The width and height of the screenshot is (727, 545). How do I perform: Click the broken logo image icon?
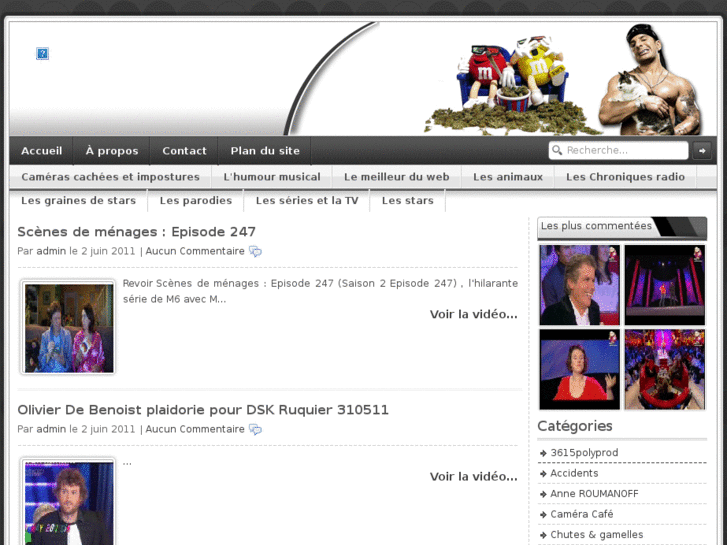(x=42, y=54)
